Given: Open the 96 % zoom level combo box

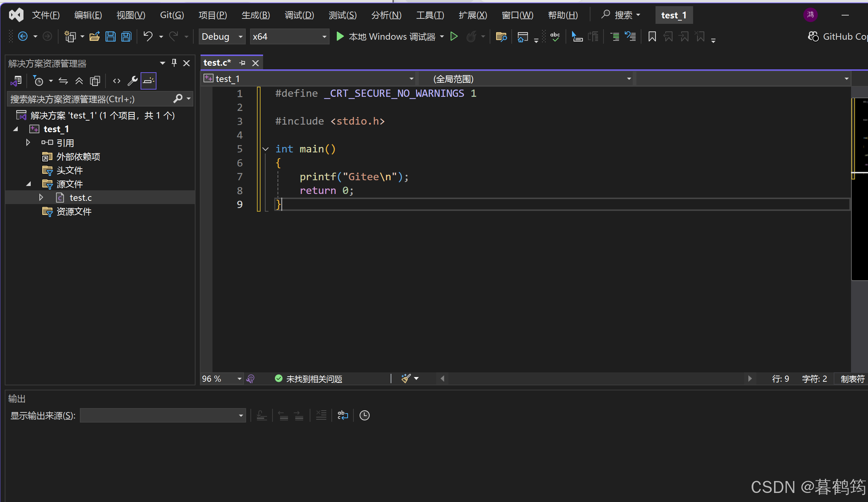Looking at the screenshot, I should (x=221, y=378).
